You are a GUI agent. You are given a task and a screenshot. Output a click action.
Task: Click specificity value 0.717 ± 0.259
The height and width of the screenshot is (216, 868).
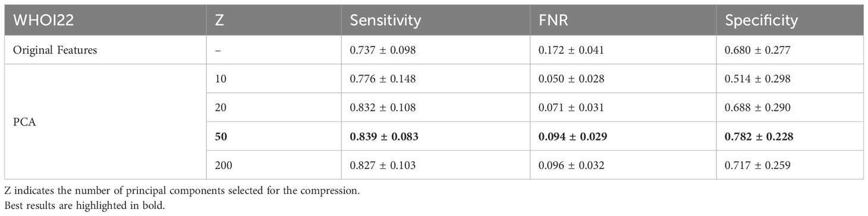[x=757, y=165]
